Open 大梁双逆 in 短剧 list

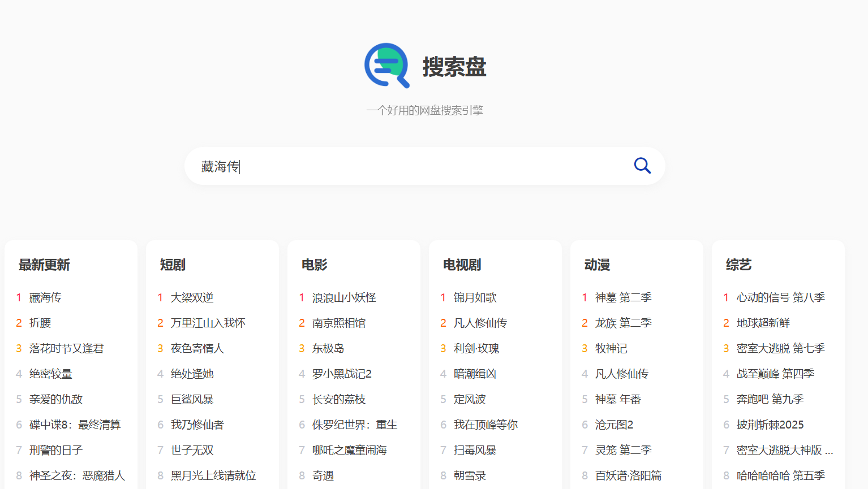192,297
